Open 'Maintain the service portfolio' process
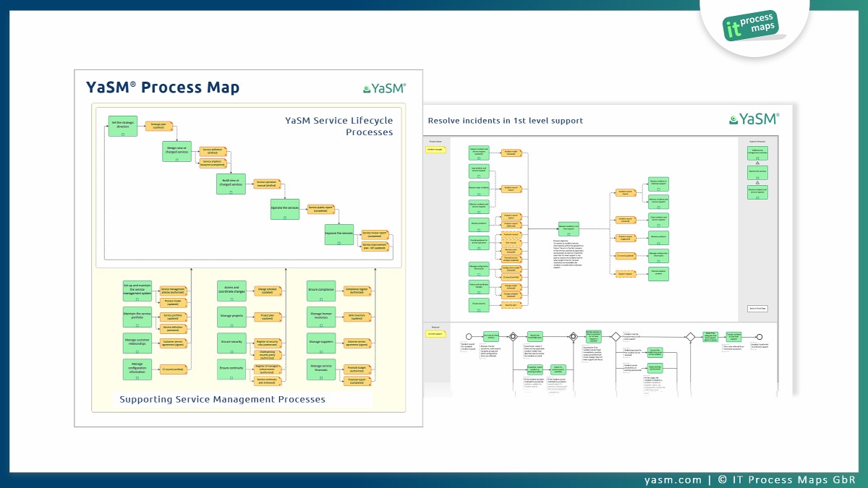Image resolution: width=868 pixels, height=488 pixels. click(137, 317)
